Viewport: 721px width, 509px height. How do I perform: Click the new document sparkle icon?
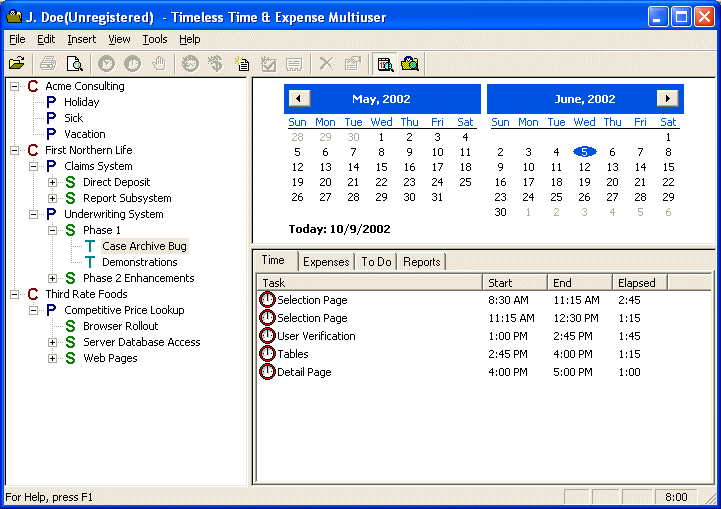tap(242, 63)
